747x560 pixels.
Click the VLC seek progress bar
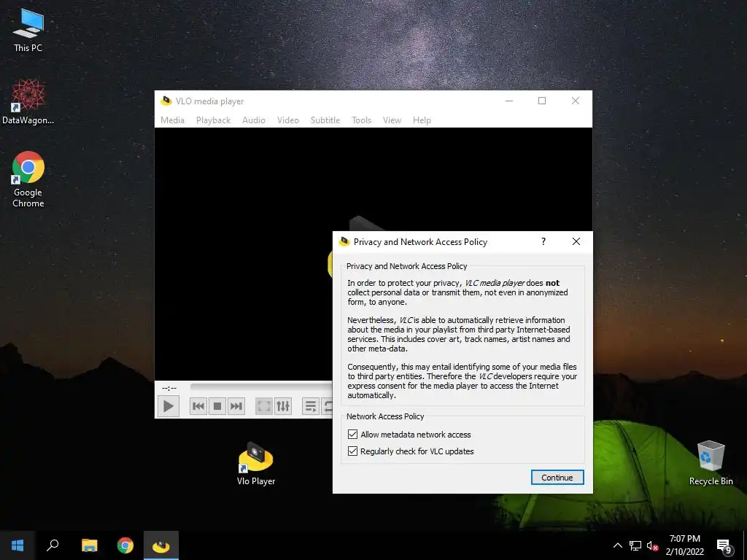click(261, 387)
